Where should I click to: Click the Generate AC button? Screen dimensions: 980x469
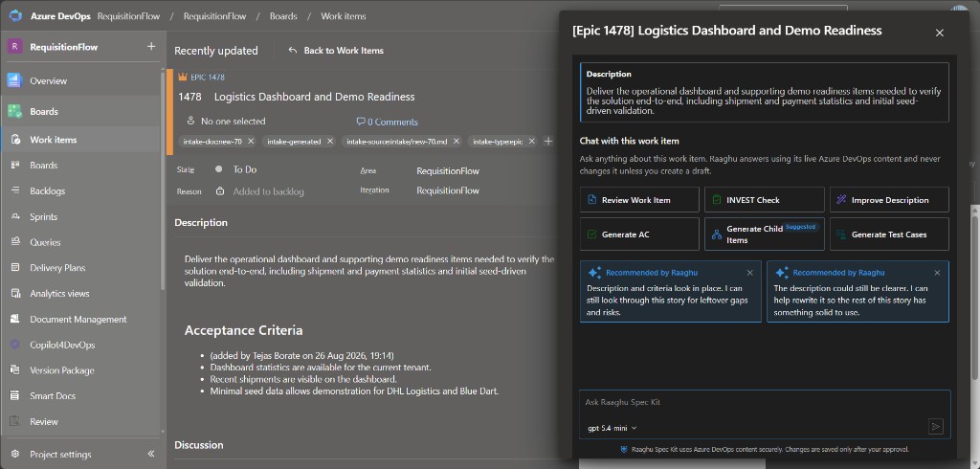(x=639, y=234)
